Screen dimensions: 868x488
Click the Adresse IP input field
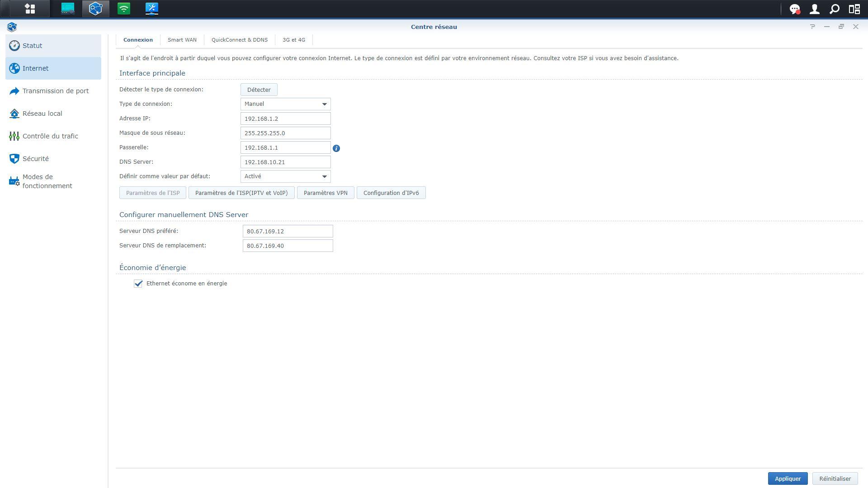point(285,118)
